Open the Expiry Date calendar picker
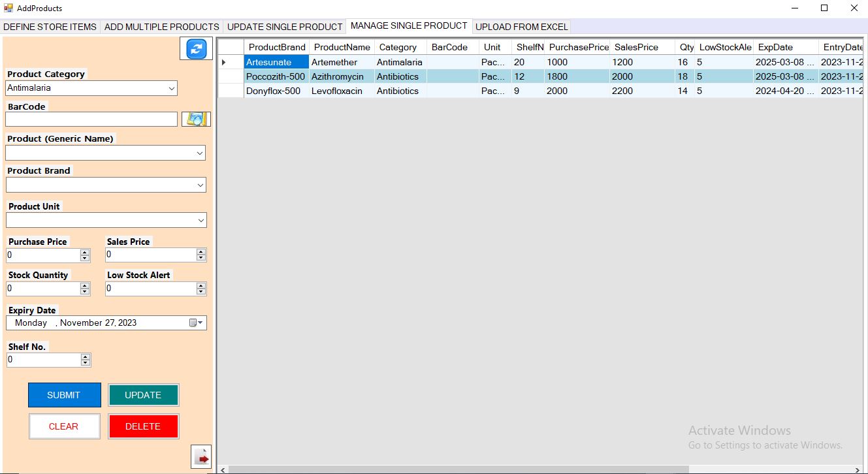This screenshot has width=868, height=474. [x=197, y=323]
